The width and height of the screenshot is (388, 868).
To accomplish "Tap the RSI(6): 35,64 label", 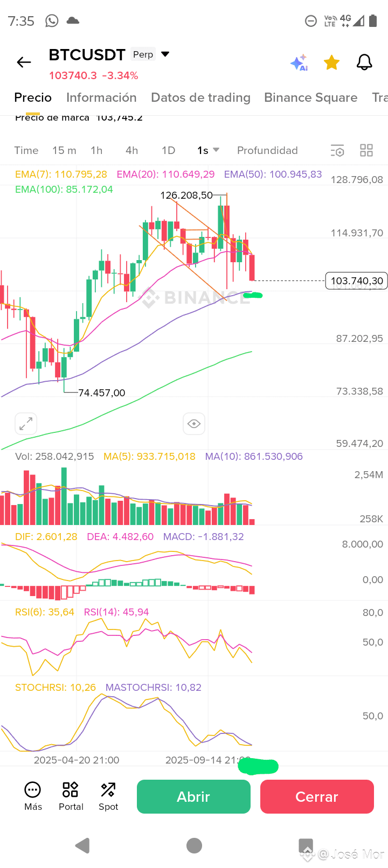I will (x=45, y=612).
